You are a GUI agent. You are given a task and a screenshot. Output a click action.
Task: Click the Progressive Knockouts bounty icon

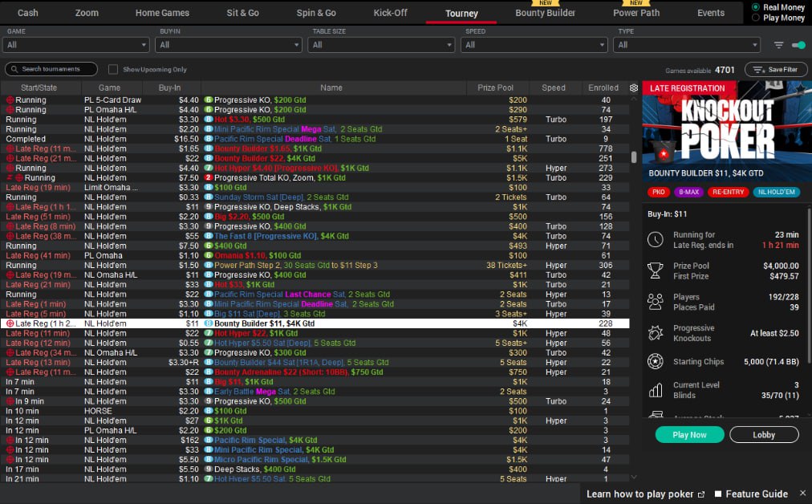pos(655,332)
